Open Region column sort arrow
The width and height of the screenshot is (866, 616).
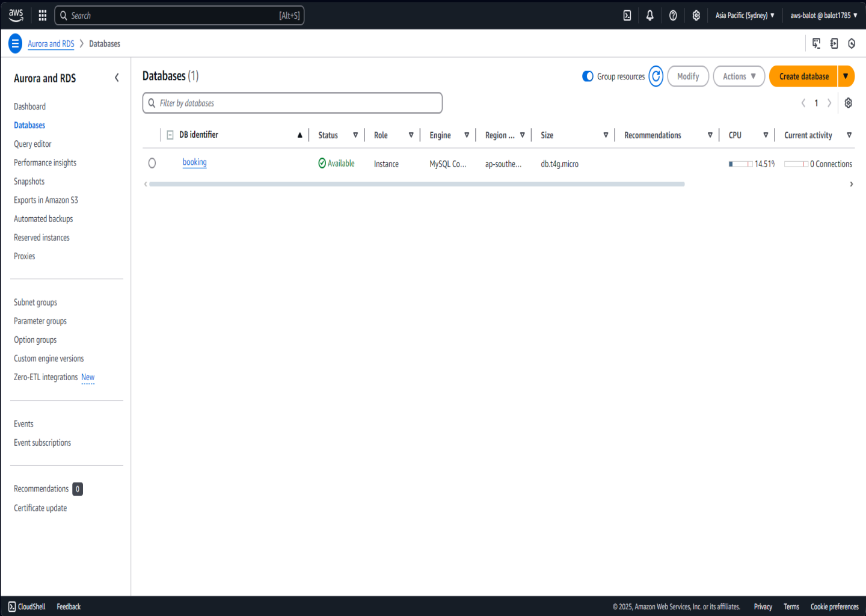point(523,135)
